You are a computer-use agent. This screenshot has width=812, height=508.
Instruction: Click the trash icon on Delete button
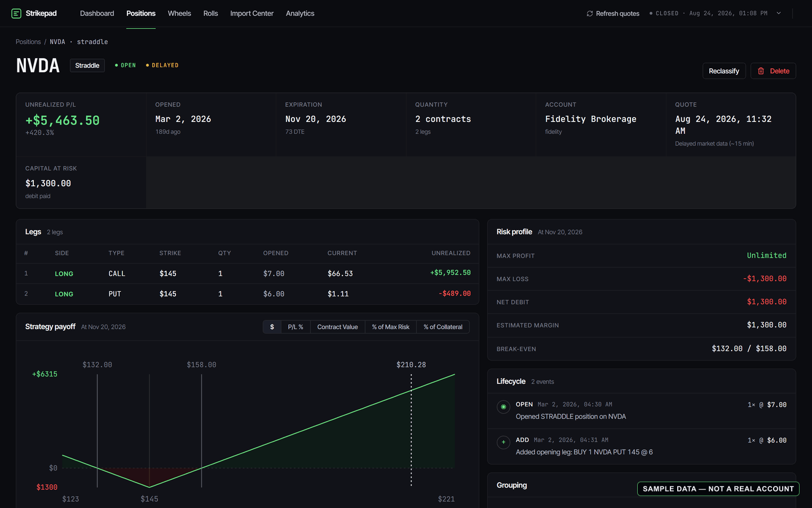click(x=761, y=71)
